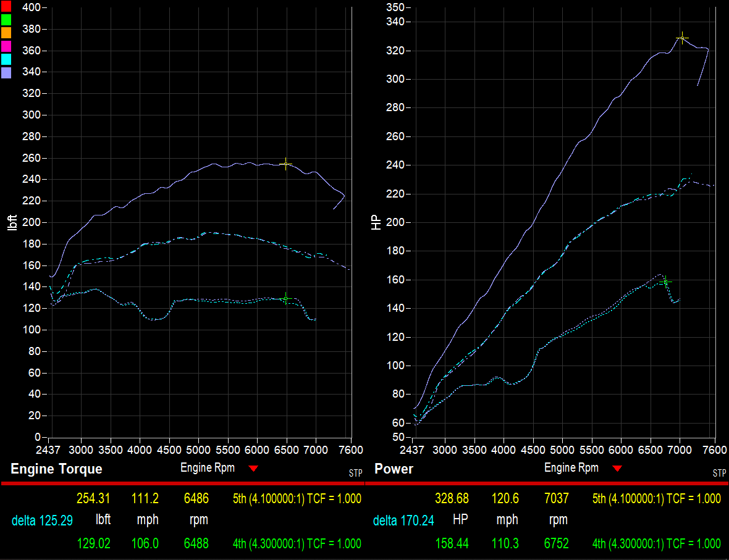Click the red run color swatch
Screen dimensions: 729x560
(6, 6)
